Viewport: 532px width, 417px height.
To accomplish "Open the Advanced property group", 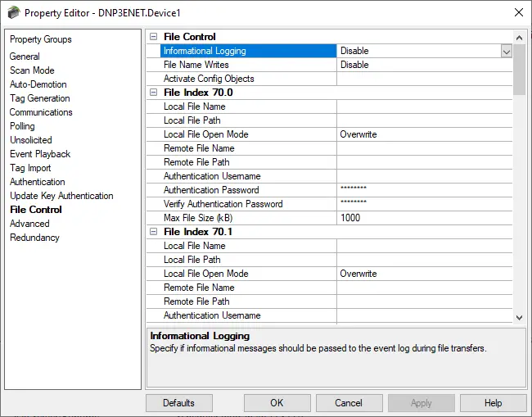I will click(x=29, y=224).
